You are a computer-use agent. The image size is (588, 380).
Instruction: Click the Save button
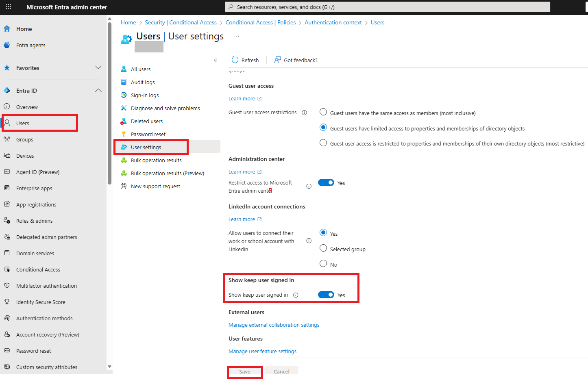[x=245, y=371]
